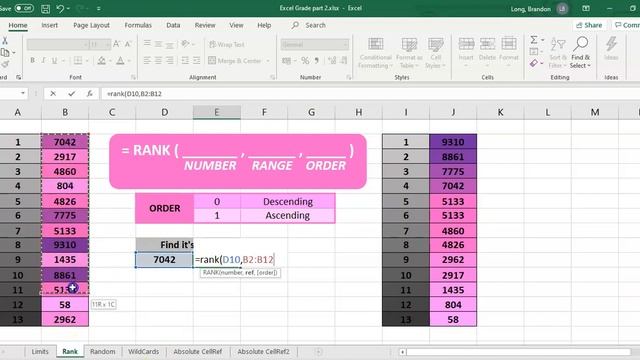
Task: Confirm formula with the checkmark button
Action: click(x=71, y=93)
